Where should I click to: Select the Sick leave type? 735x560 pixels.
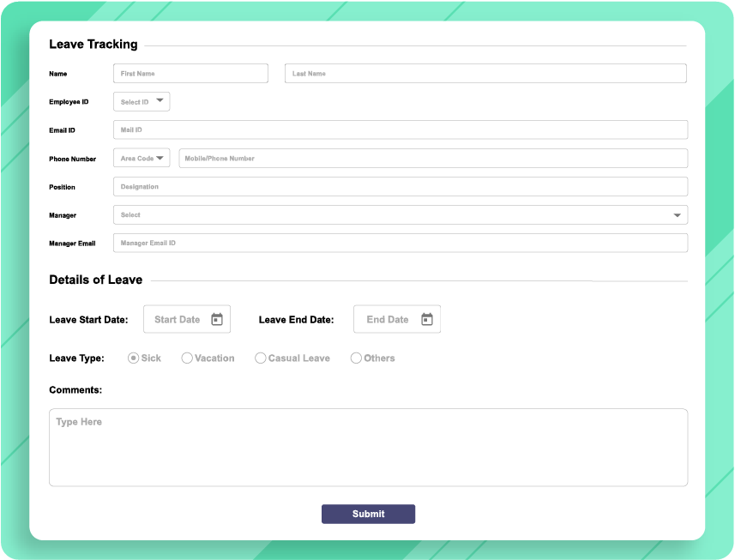tap(134, 358)
